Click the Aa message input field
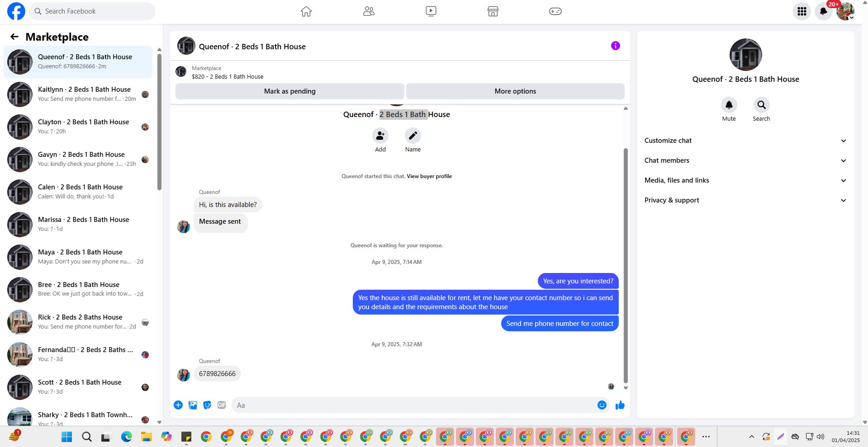 (414, 405)
